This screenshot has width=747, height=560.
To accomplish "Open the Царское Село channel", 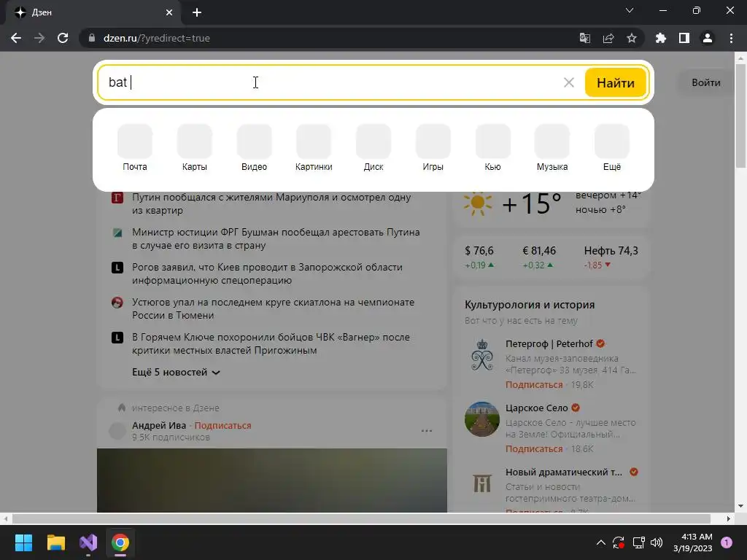I will click(536, 408).
